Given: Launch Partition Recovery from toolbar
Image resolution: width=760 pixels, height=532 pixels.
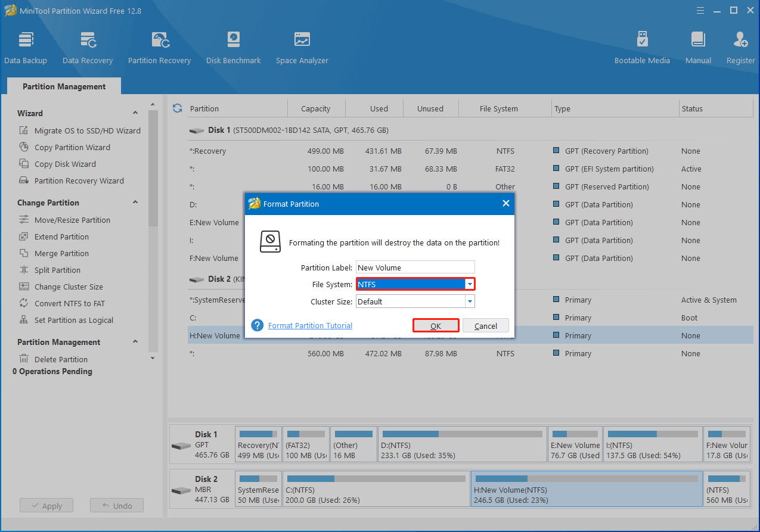Looking at the screenshot, I should click(159, 48).
